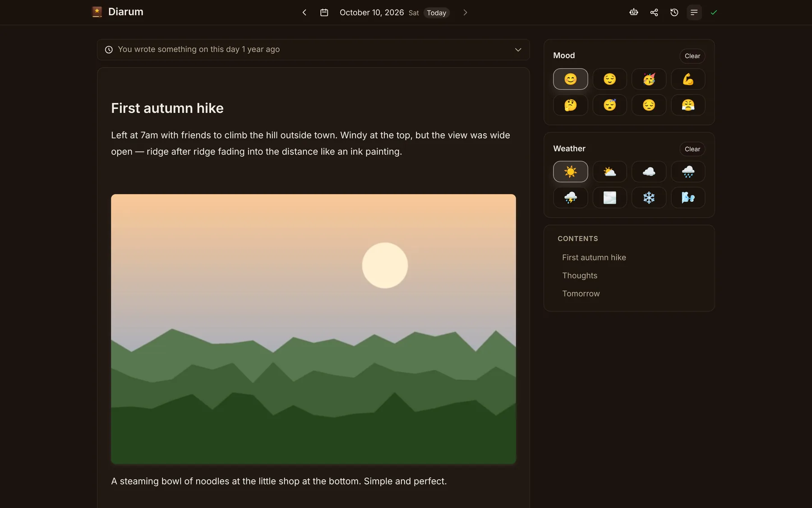The width and height of the screenshot is (812, 508).
Task: Click the 'Sat' weekday label
Action: click(x=414, y=13)
